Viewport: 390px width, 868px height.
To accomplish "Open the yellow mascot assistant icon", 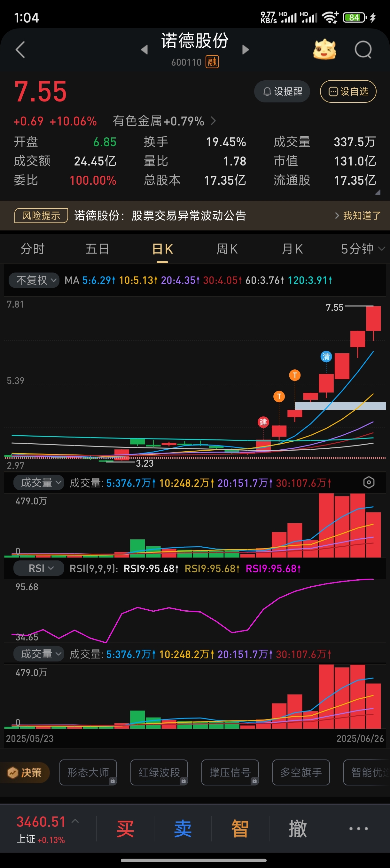I will click(x=324, y=50).
